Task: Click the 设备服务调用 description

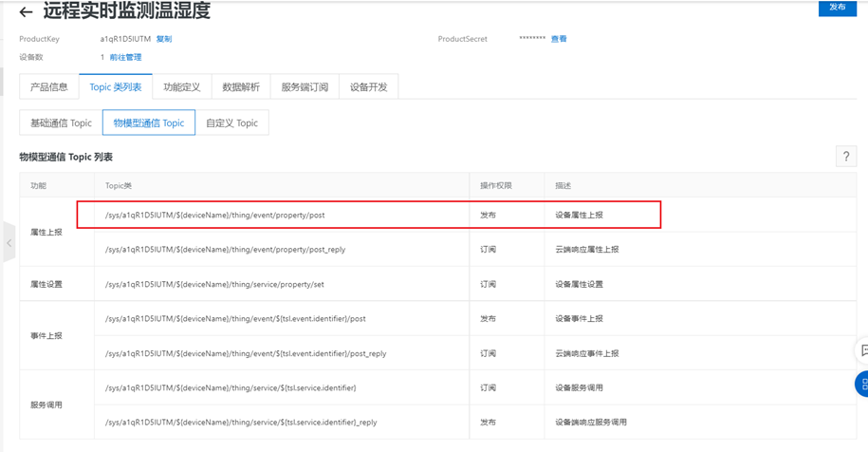Action: (x=579, y=387)
